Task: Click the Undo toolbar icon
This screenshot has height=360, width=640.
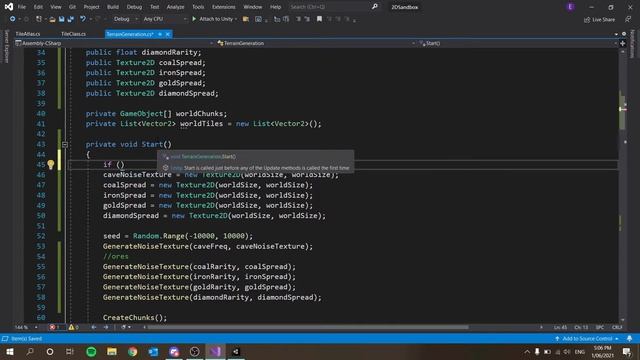Action: pos(83,19)
